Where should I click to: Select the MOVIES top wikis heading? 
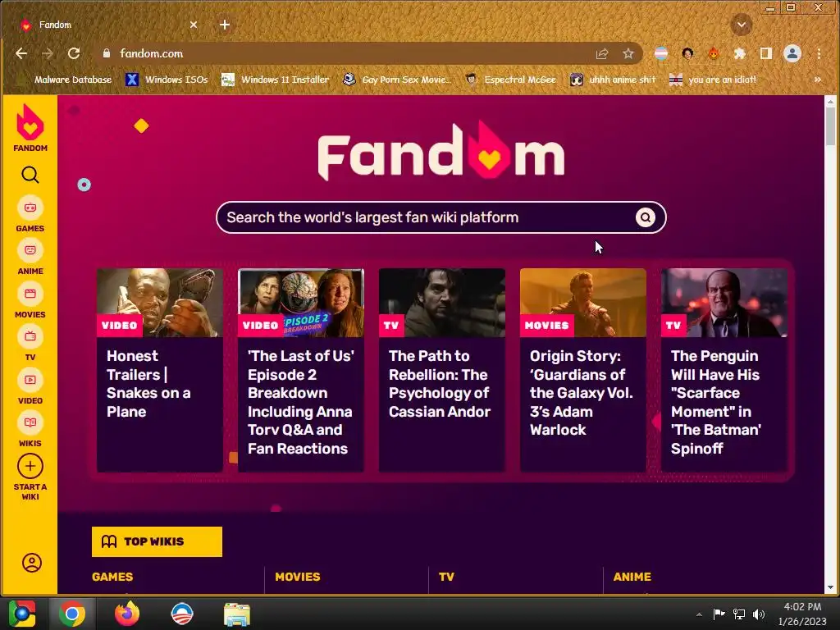point(297,577)
